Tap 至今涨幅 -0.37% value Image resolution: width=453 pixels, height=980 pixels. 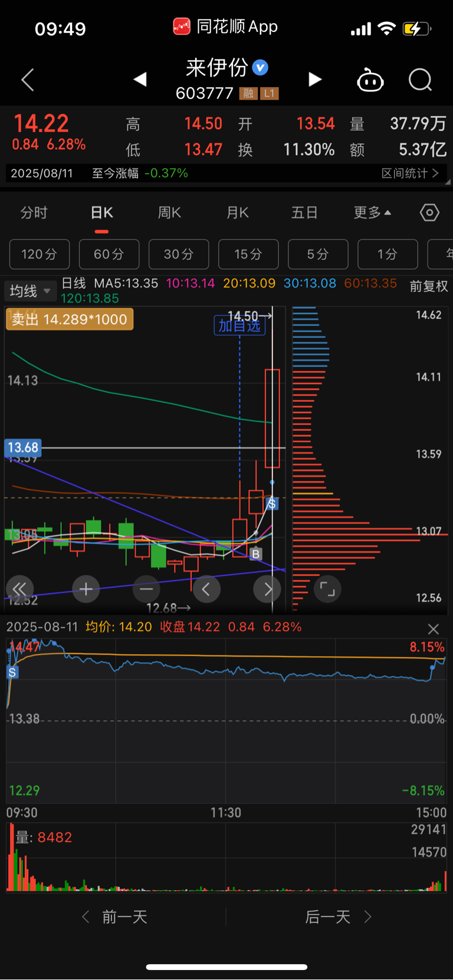(140, 173)
